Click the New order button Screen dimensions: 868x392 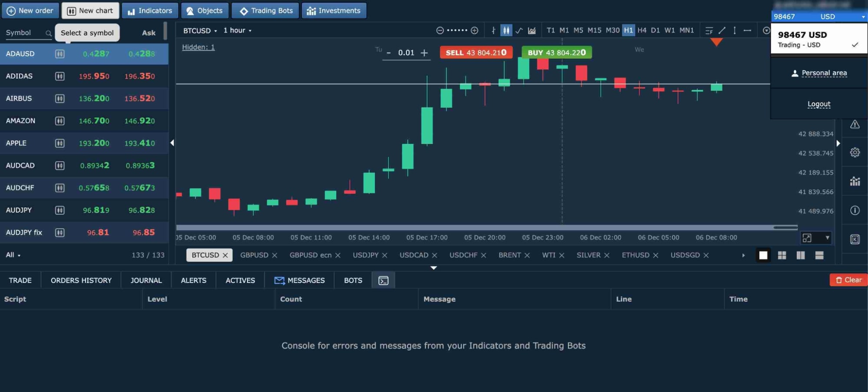(x=30, y=10)
